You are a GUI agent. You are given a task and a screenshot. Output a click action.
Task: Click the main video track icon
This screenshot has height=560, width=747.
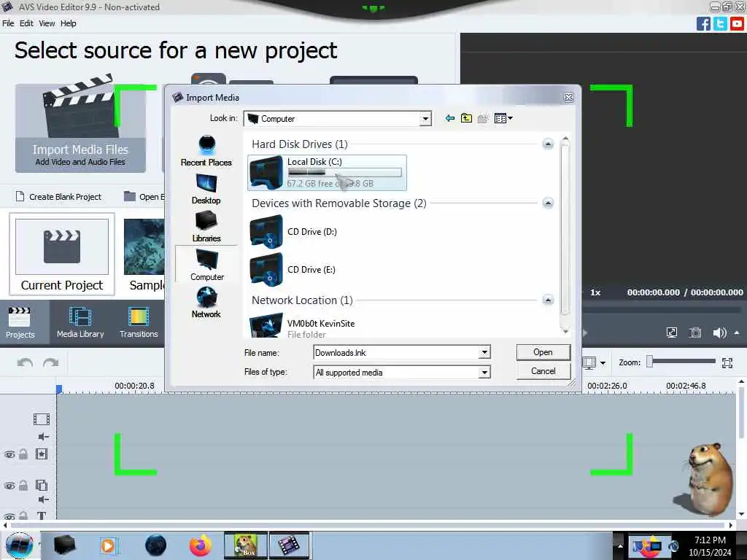click(x=42, y=419)
